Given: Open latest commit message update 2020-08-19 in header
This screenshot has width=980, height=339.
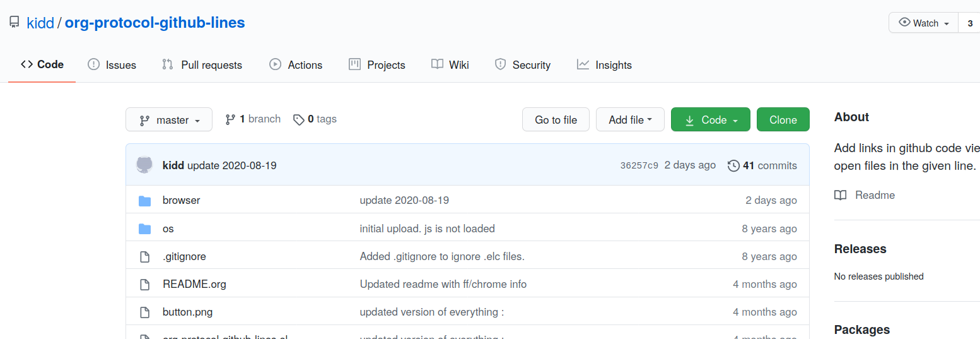Looking at the screenshot, I should tap(232, 165).
